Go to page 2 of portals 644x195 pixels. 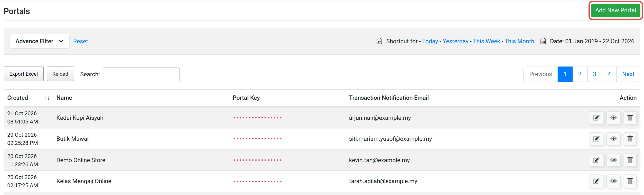[x=580, y=74]
